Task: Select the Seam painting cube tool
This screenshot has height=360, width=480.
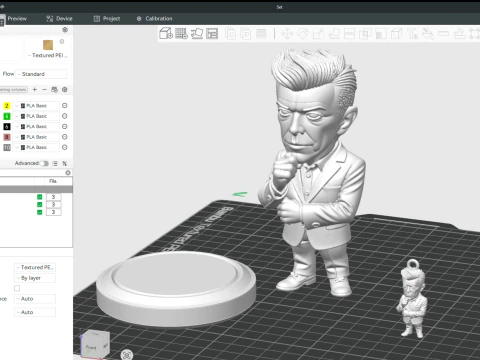Action: tap(396, 34)
